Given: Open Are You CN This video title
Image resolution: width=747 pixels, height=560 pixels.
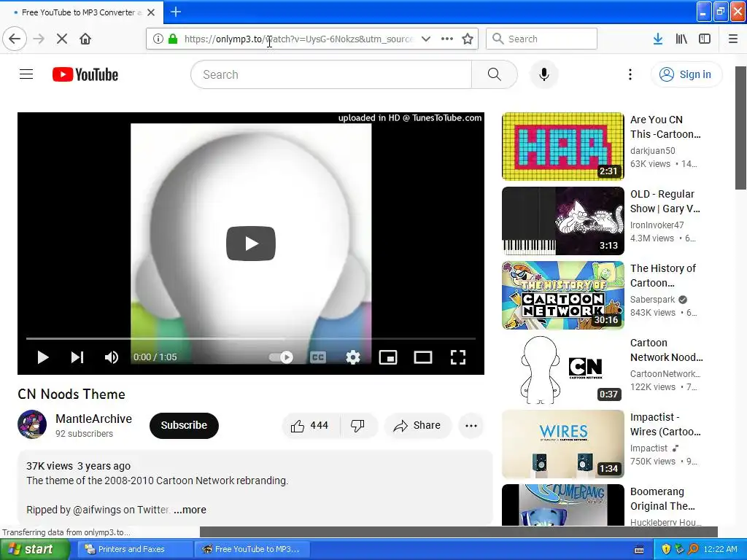Looking at the screenshot, I should (x=665, y=127).
